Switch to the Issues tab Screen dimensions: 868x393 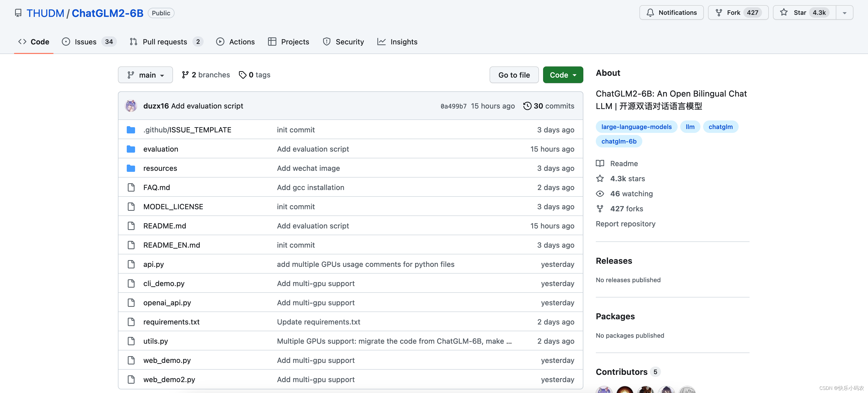click(x=89, y=42)
